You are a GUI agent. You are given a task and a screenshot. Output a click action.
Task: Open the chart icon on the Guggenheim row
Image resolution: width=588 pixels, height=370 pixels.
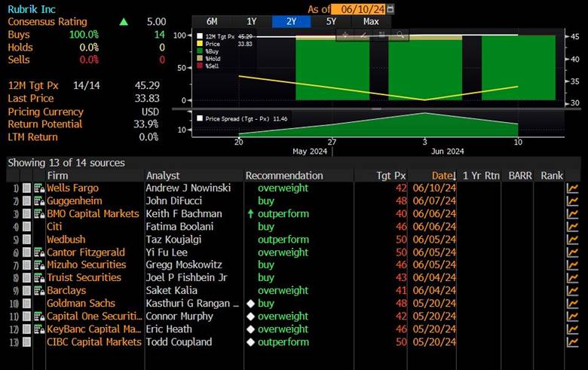click(572, 201)
